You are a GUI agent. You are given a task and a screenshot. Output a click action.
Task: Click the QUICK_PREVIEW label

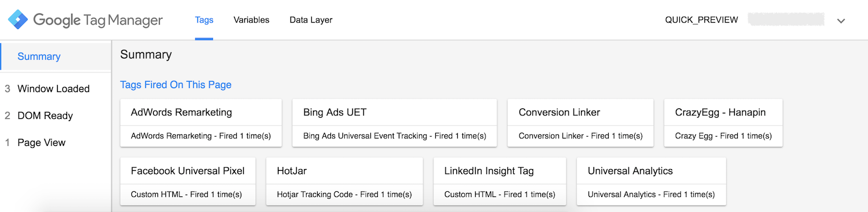(701, 20)
